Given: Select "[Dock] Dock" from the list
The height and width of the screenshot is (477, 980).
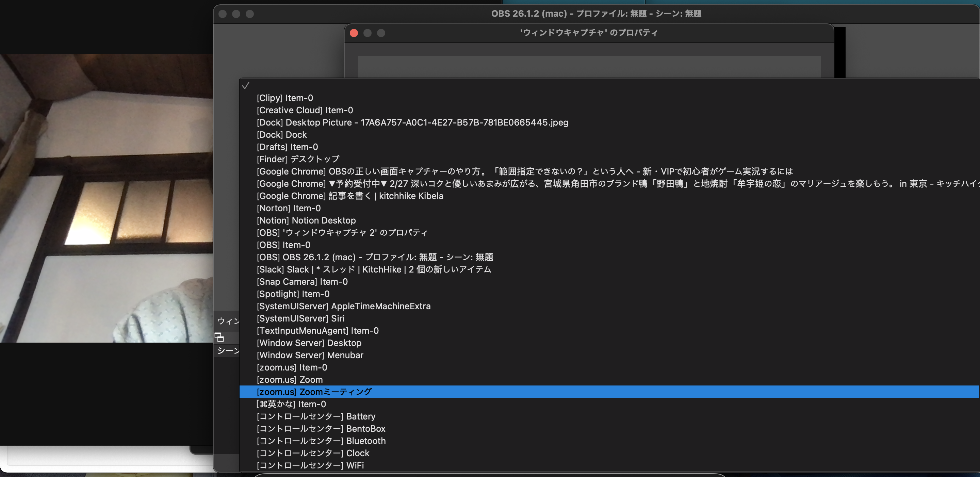Looking at the screenshot, I should 281,134.
